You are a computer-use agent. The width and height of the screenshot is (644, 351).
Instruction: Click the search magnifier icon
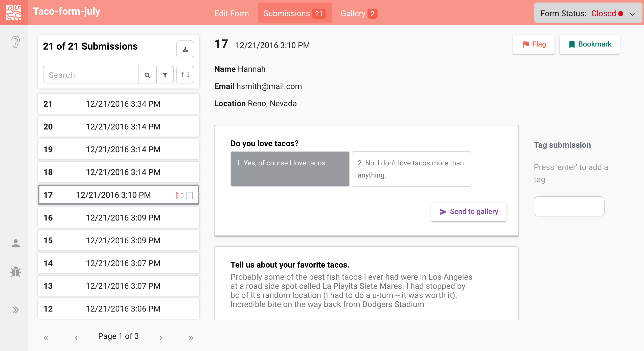point(147,75)
